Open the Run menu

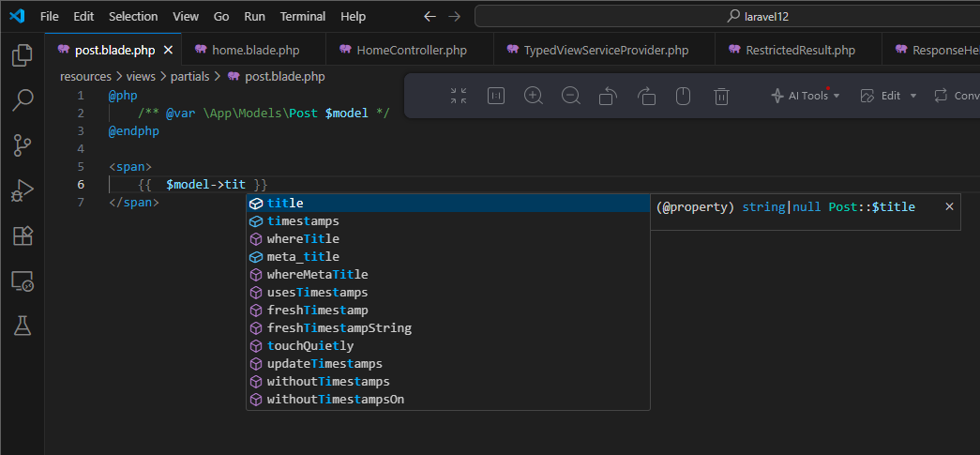coord(254,17)
